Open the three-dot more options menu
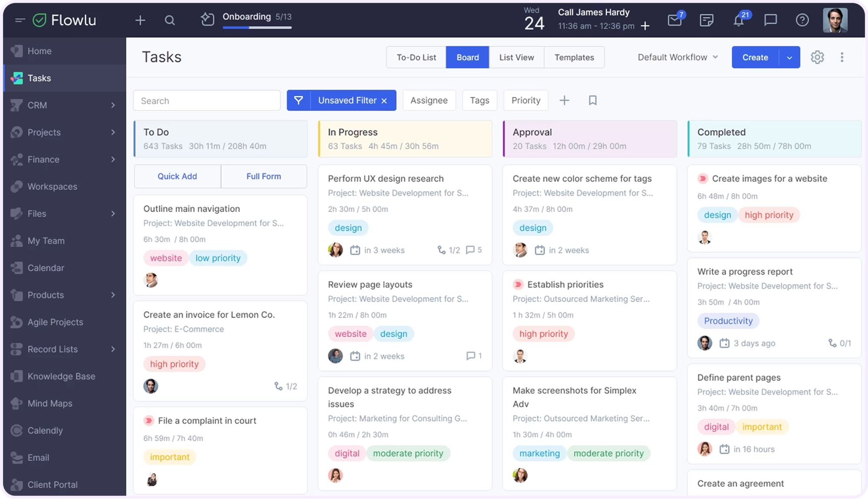868x499 pixels. (842, 57)
